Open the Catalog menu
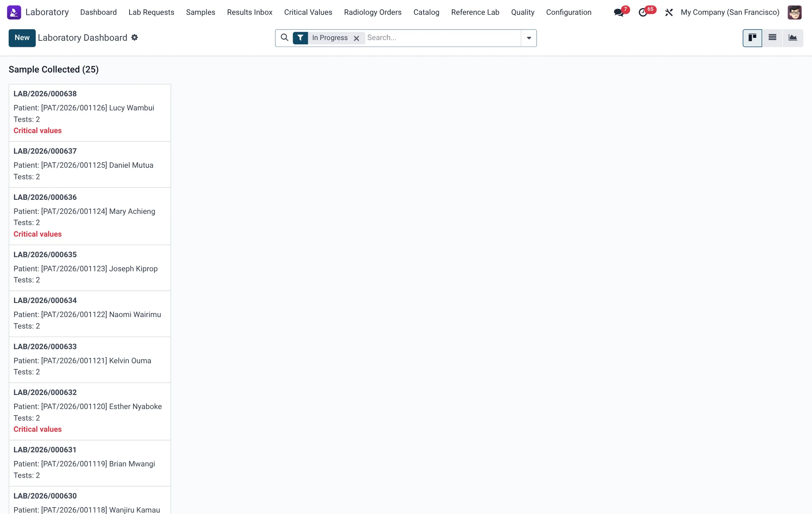812x514 pixels. pos(426,12)
